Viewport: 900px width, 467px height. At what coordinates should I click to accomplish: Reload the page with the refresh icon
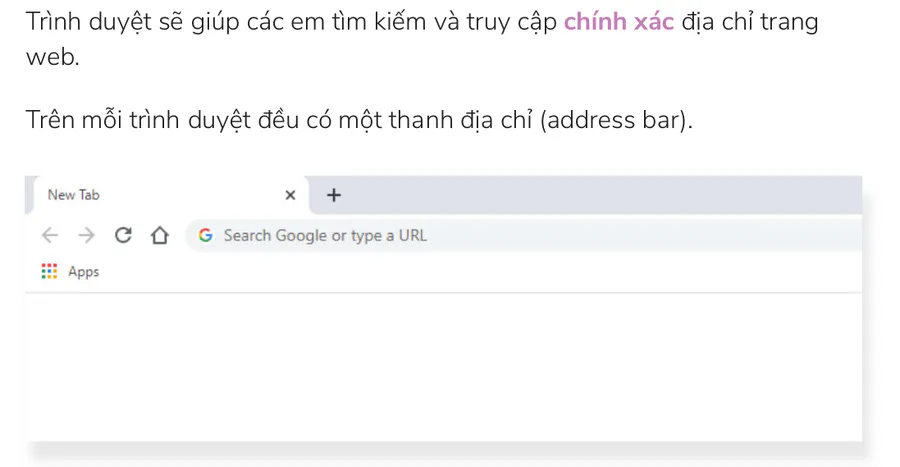pyautogui.click(x=123, y=235)
